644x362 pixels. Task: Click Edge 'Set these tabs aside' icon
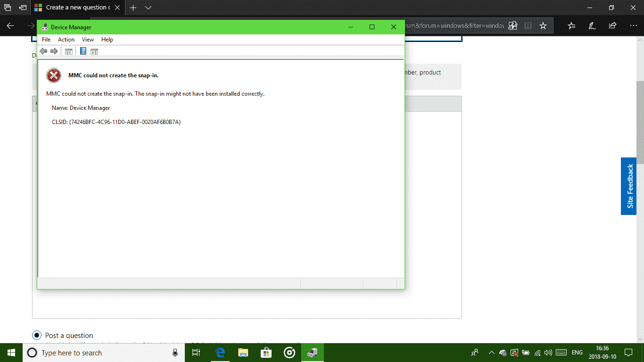coord(23,8)
